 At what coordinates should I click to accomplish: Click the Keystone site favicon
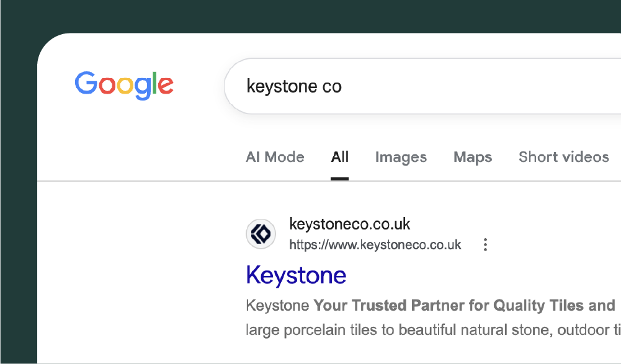[x=261, y=234]
